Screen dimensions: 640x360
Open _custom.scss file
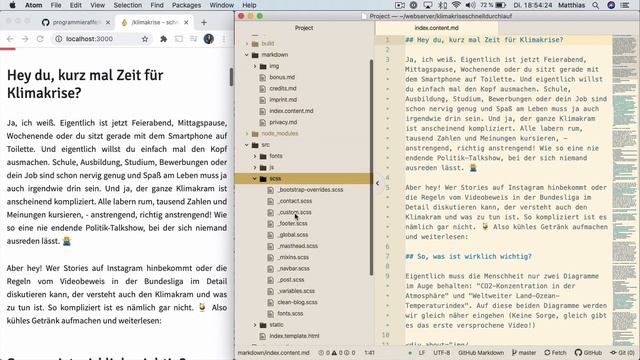pos(295,212)
